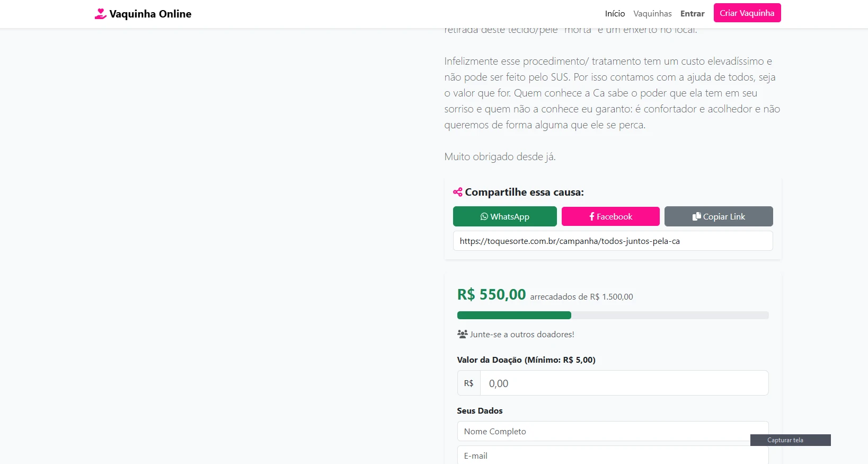Share the campaign on Facebook button

(x=610, y=216)
